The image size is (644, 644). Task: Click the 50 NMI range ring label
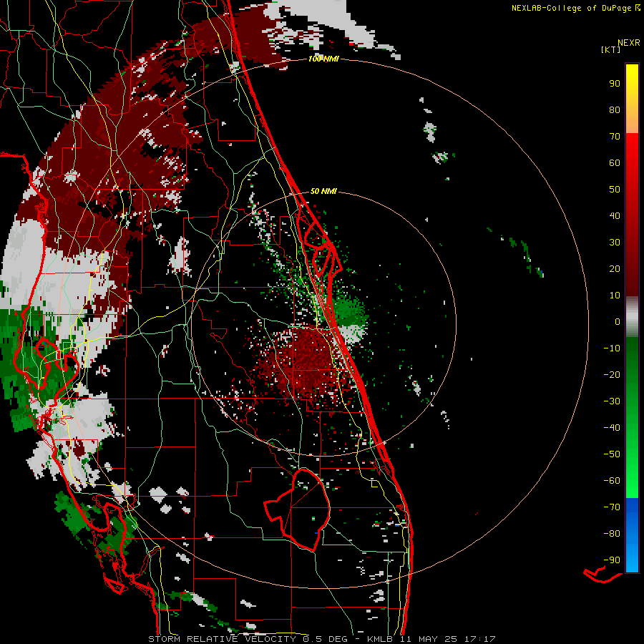point(323,191)
